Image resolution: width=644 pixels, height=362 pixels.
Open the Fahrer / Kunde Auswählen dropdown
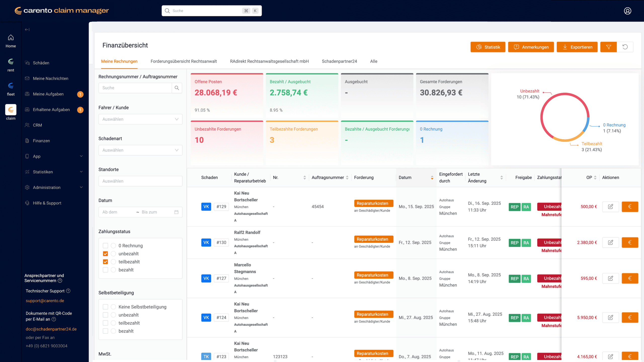(x=140, y=119)
